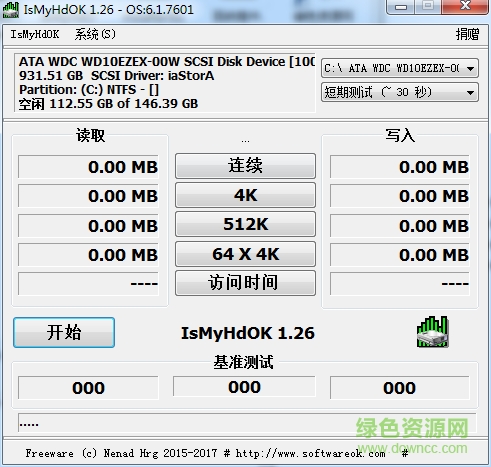Click the 写入 group heading
Viewport: 491px width, 467px height.
(400, 135)
